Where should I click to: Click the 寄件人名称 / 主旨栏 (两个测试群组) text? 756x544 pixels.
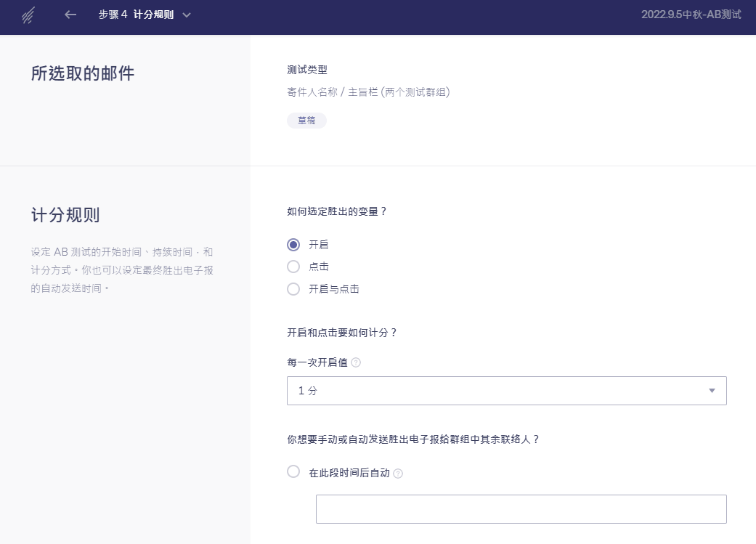tap(368, 92)
